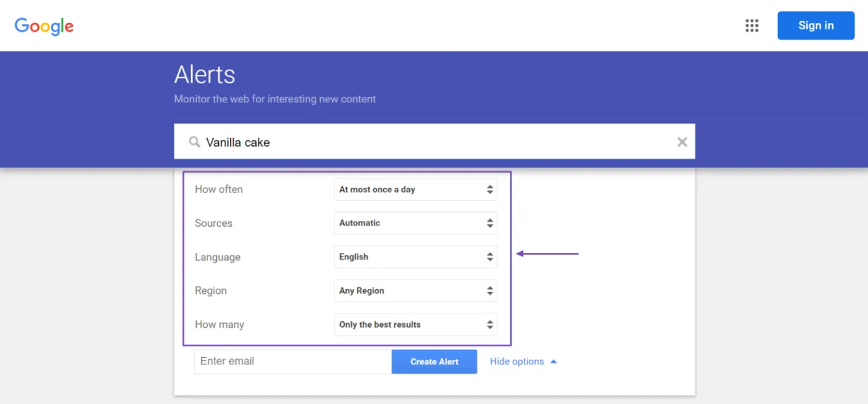Click the Google apps grid icon

[751, 25]
